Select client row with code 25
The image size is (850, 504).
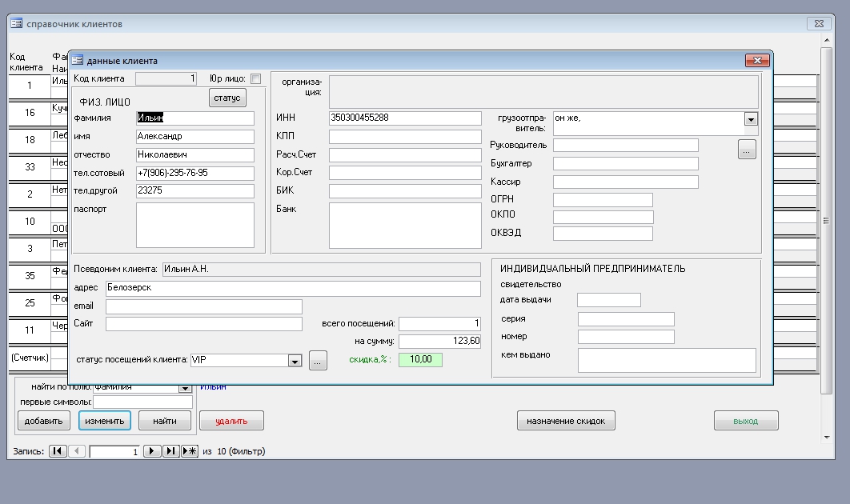[x=30, y=303]
